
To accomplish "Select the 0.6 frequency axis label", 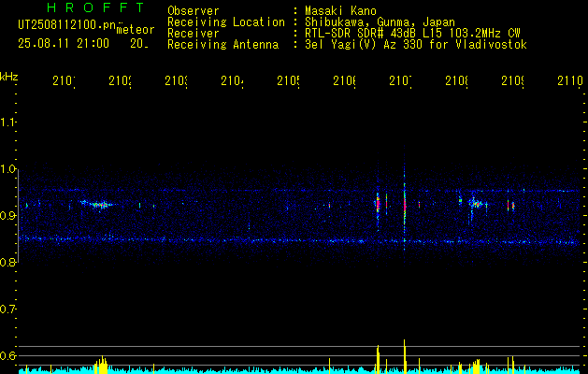I will (x=8, y=355).
